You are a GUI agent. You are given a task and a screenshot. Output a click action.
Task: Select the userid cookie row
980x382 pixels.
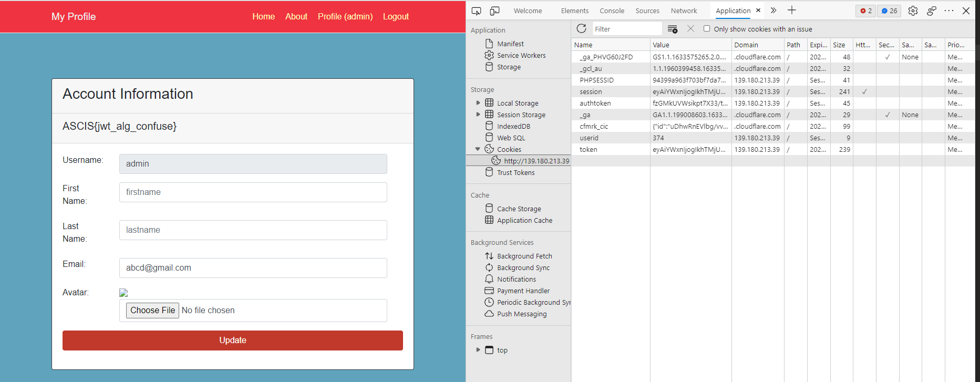click(x=773, y=138)
